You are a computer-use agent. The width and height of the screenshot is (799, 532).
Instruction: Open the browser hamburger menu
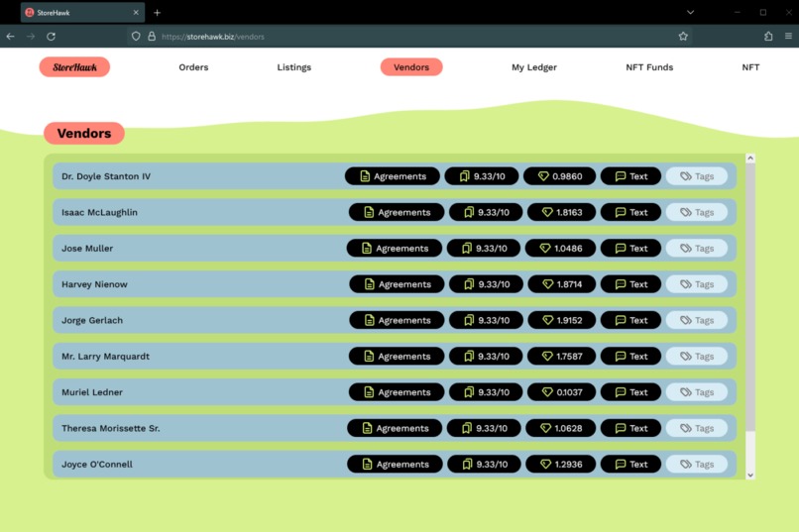788,36
